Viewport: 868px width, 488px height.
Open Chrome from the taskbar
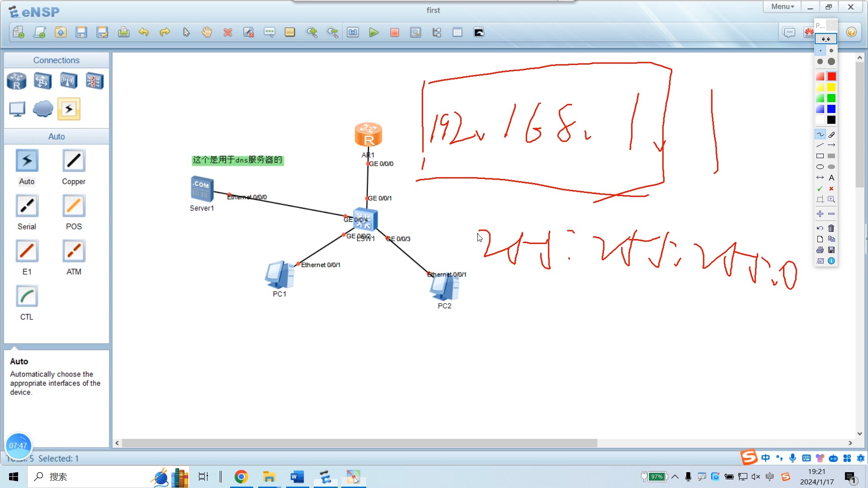point(241,477)
